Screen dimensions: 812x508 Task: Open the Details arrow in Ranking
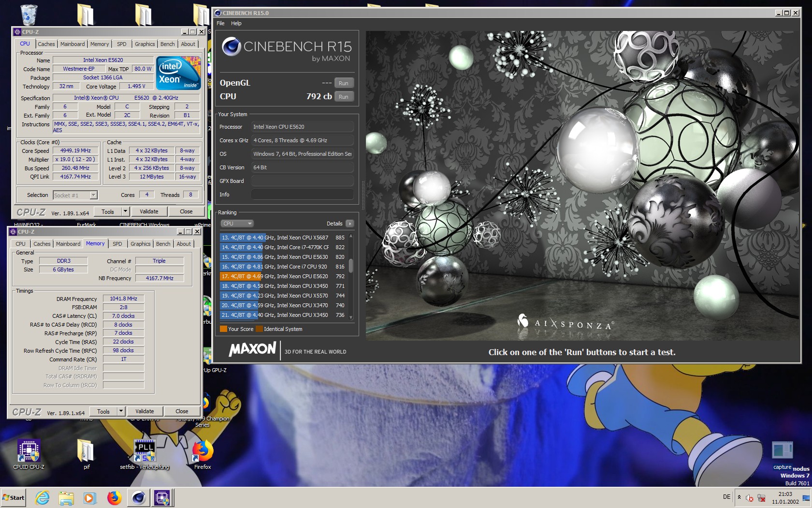point(350,224)
